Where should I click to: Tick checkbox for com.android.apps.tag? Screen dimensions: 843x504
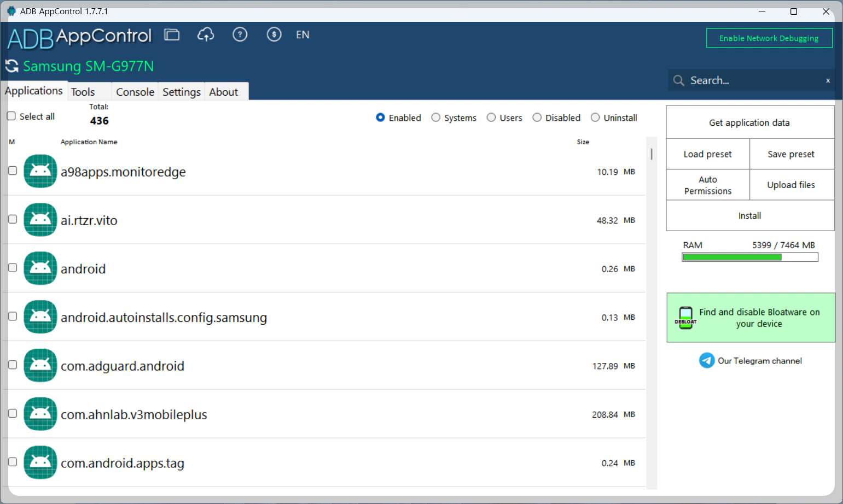(13, 462)
